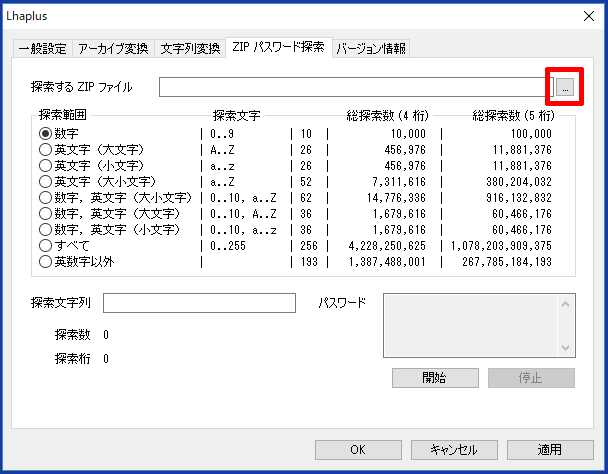The height and width of the screenshot is (474, 608).
Task: Click password box scroll down arrow
Action: coord(566,348)
